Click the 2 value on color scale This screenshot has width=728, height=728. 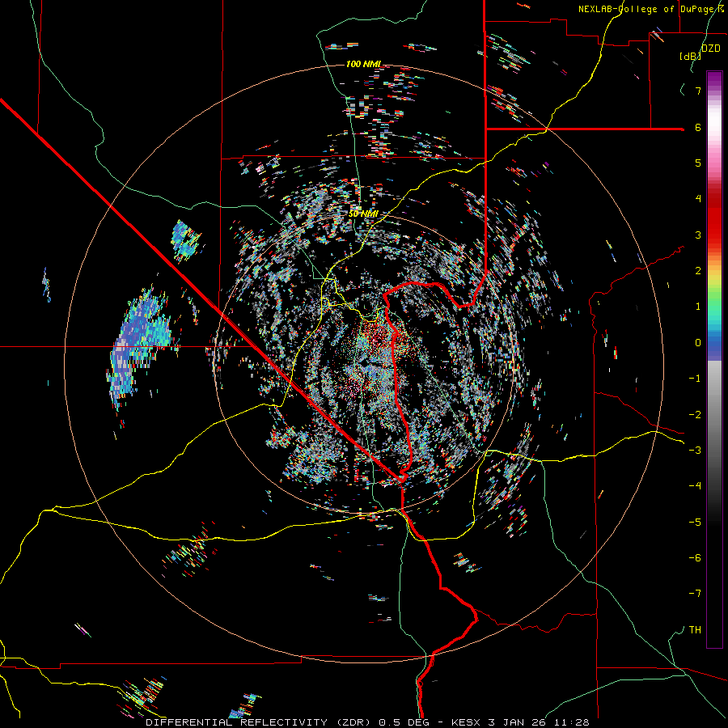tap(698, 271)
